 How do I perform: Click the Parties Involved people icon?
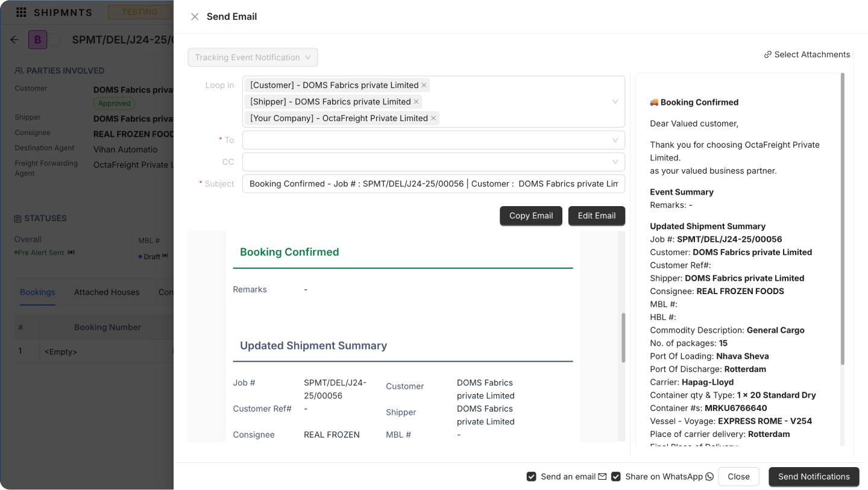click(19, 71)
